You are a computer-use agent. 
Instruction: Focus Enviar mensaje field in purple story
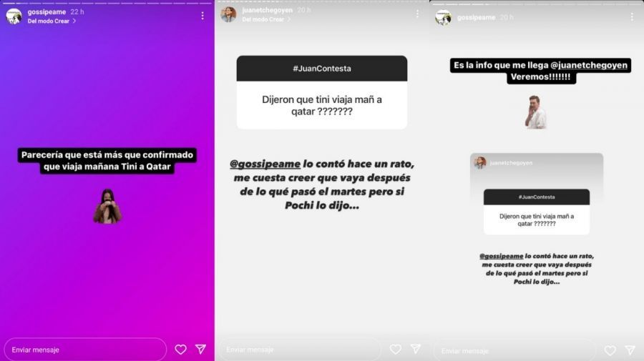coord(85,350)
